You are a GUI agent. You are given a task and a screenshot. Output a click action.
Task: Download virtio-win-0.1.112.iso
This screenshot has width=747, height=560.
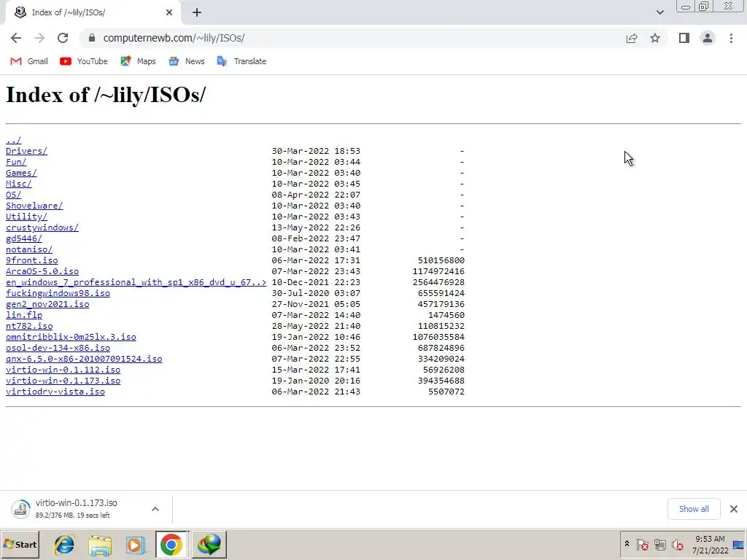pyautogui.click(x=63, y=370)
